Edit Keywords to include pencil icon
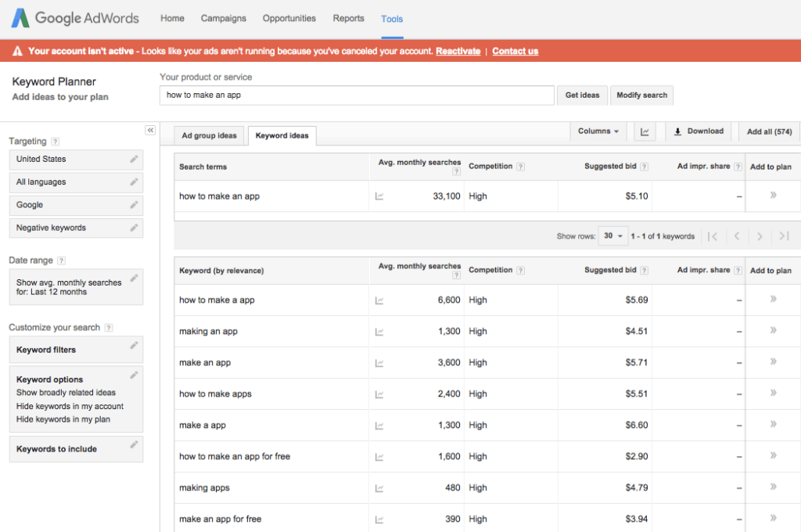 [x=134, y=444]
